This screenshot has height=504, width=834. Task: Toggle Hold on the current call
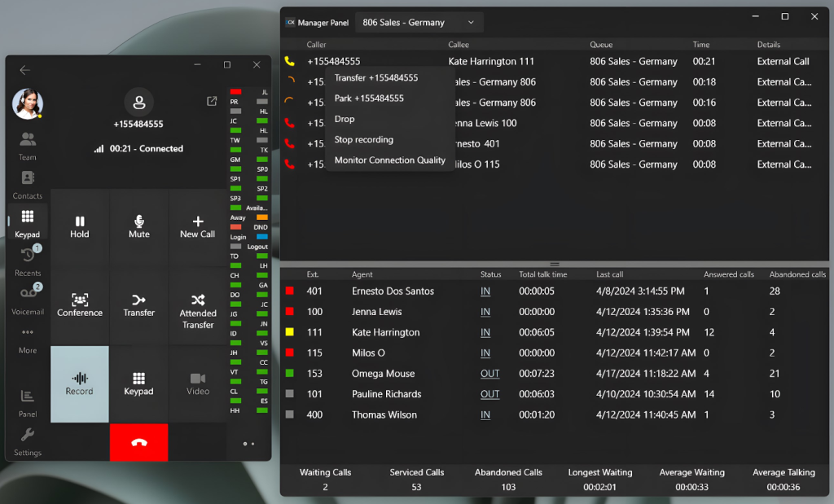pyautogui.click(x=79, y=228)
